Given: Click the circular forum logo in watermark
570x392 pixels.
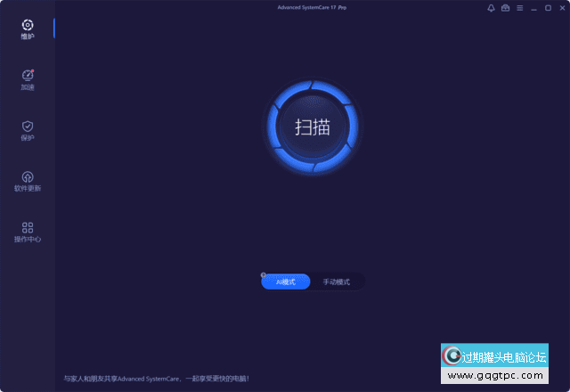Looking at the screenshot, I should (452, 356).
